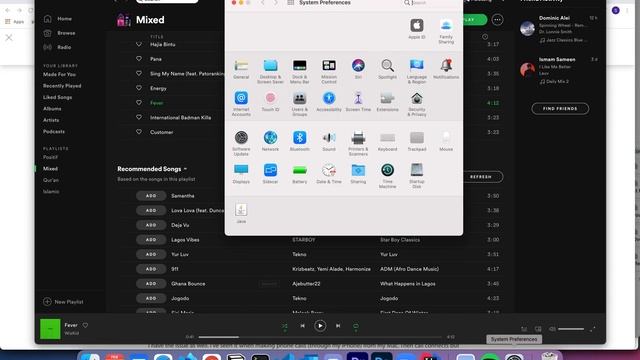
Task: Open Browse in Spotify sidebar
Action: pyautogui.click(x=59, y=33)
